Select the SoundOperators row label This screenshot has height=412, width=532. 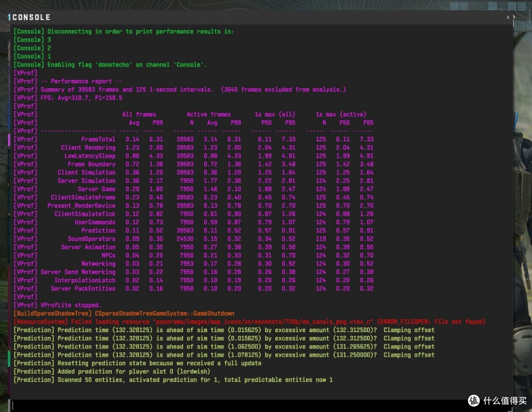pos(92,239)
